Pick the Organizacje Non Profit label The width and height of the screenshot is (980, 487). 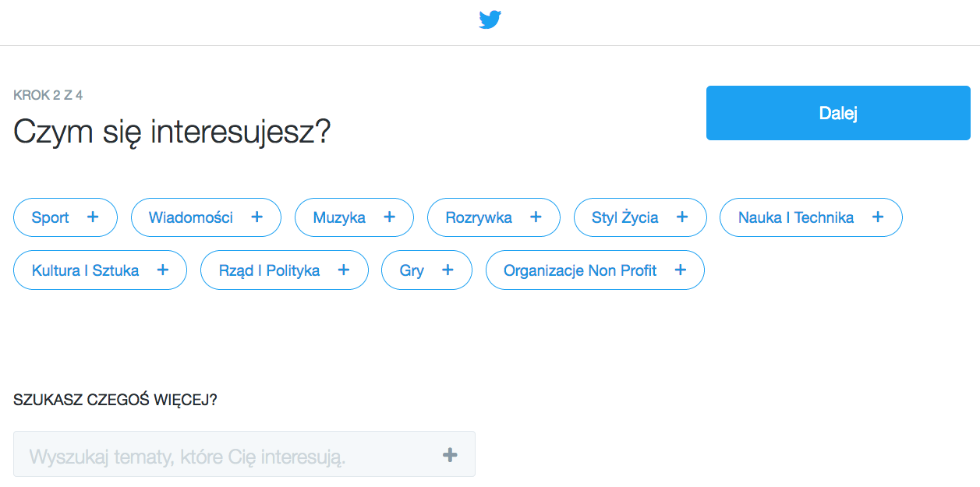580,271
